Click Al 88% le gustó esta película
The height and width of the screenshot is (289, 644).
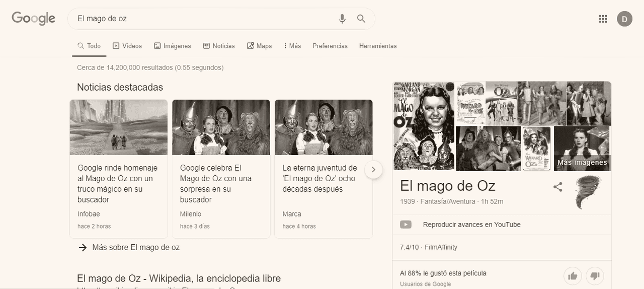pos(443,273)
